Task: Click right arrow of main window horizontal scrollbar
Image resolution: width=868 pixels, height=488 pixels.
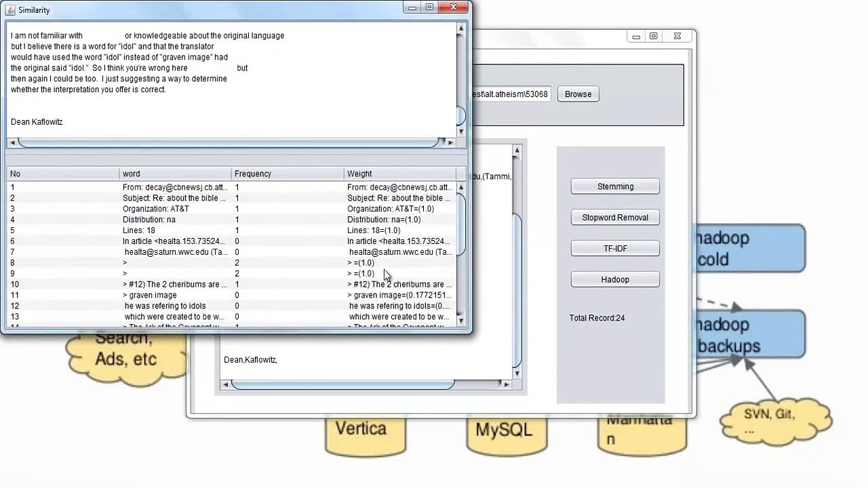Action: point(506,384)
